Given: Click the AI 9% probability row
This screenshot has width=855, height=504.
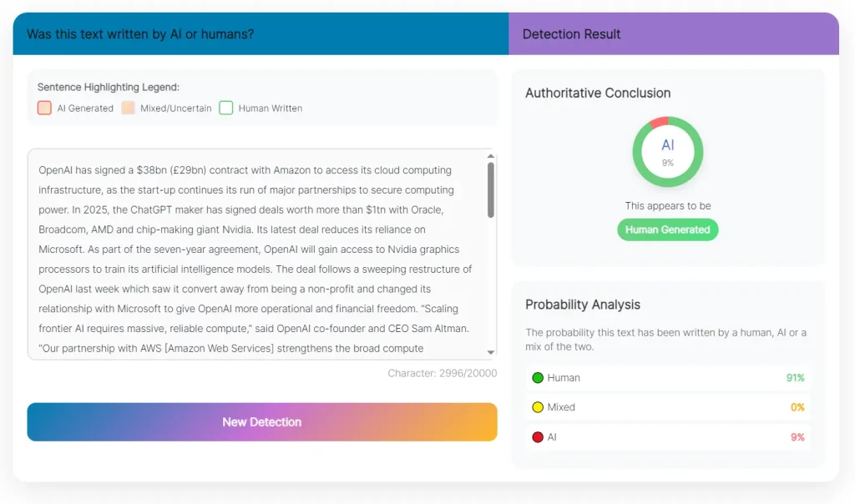Looking at the screenshot, I should pos(668,437).
